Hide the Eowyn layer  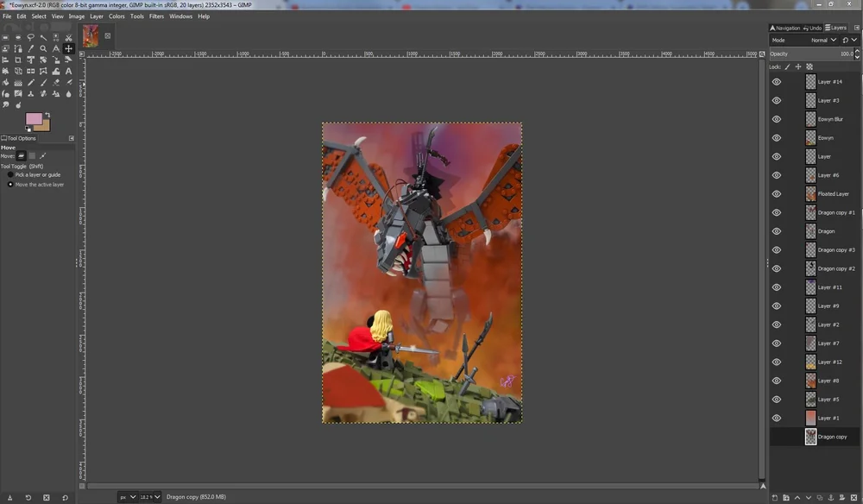pyautogui.click(x=776, y=137)
